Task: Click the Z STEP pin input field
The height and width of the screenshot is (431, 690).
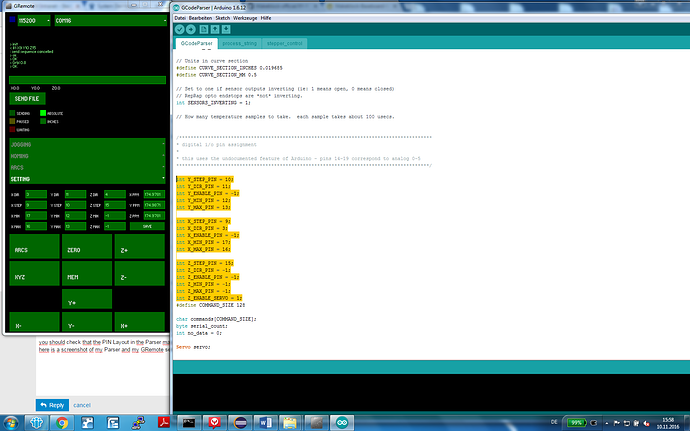Action: point(115,205)
